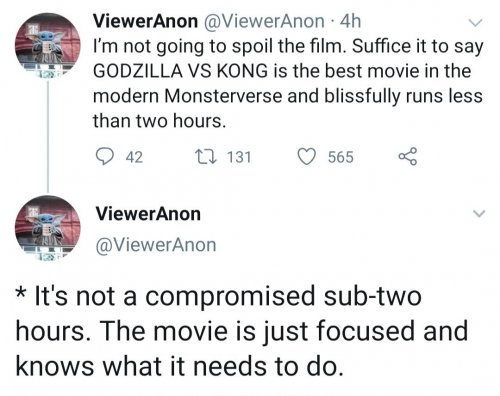
Task: Click the reply speech bubble icon
Action: tap(104, 157)
